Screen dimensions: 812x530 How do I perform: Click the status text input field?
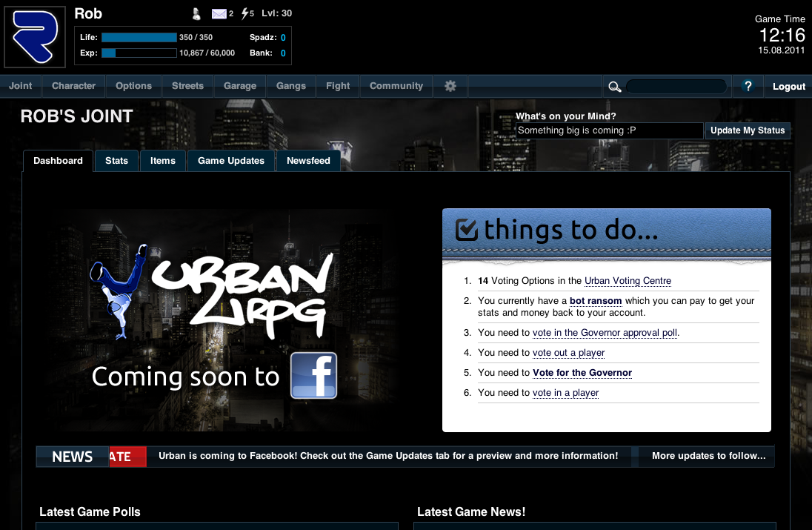[x=609, y=130]
